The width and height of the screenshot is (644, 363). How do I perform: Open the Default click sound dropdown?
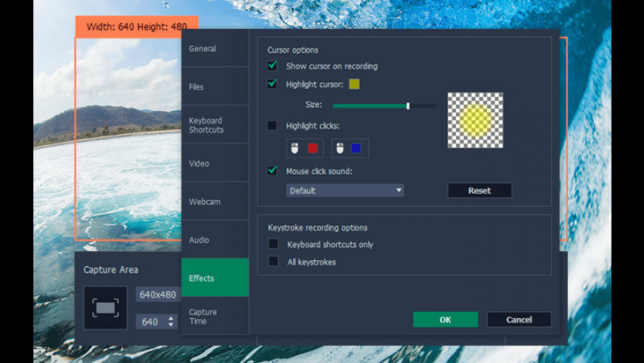pos(345,190)
